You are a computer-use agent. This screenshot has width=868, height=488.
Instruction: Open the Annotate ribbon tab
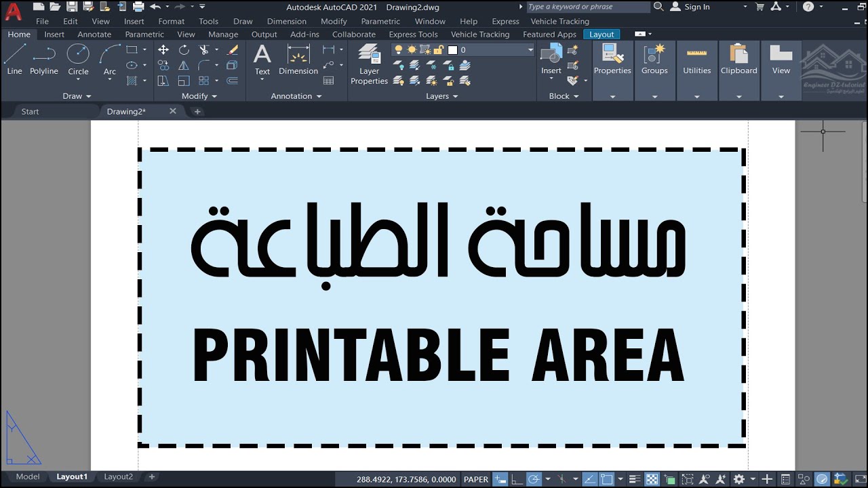(x=94, y=34)
